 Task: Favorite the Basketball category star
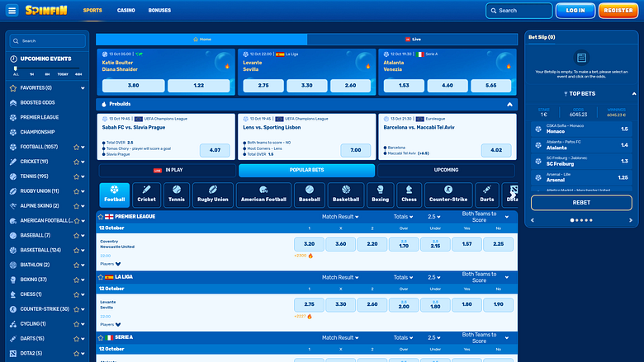(77, 251)
